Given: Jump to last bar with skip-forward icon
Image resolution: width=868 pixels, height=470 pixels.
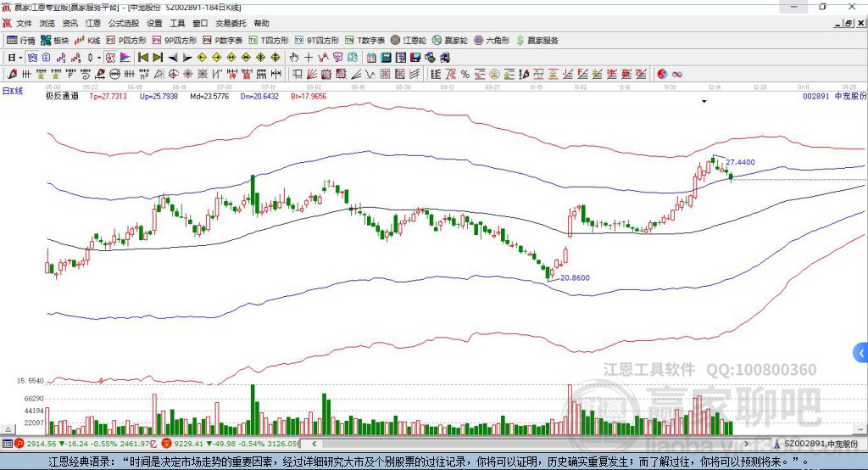Looking at the screenshot, I should 158,58.
